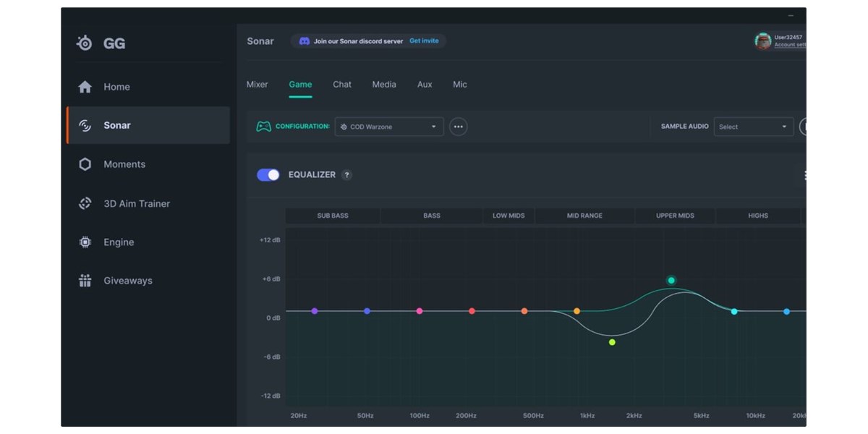
Task: Switch to the Media tab
Action: click(384, 85)
